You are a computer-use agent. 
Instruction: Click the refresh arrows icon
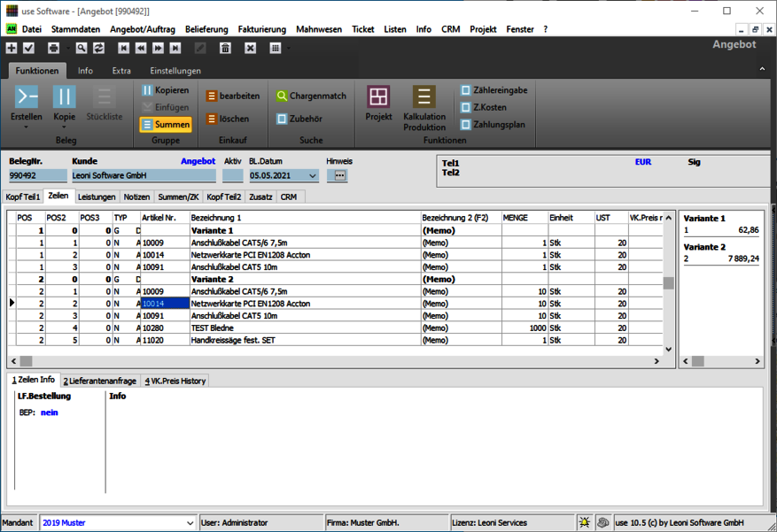click(98, 48)
